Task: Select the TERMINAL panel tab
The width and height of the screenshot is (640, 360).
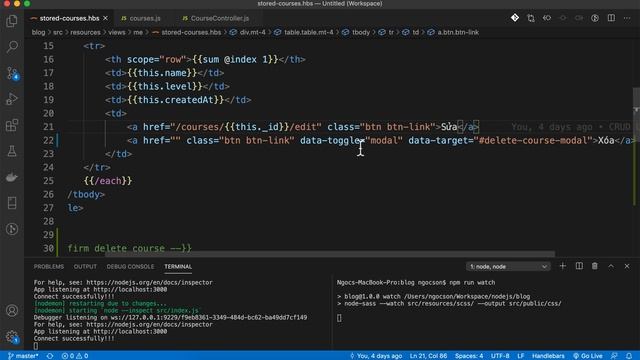Action: click(x=178, y=267)
